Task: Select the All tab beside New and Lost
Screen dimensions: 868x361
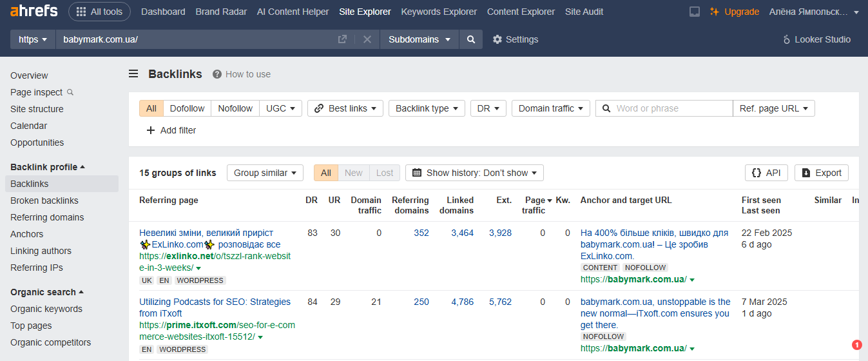Action: (326, 173)
